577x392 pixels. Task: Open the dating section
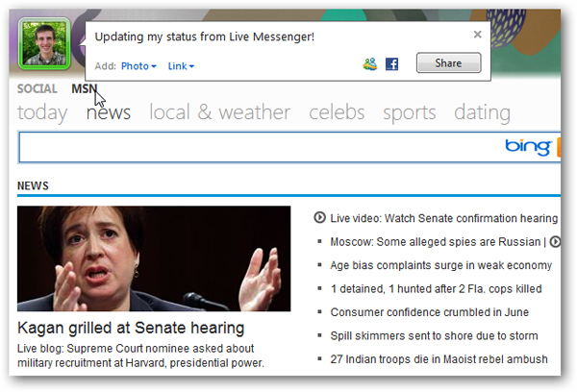coord(482,112)
